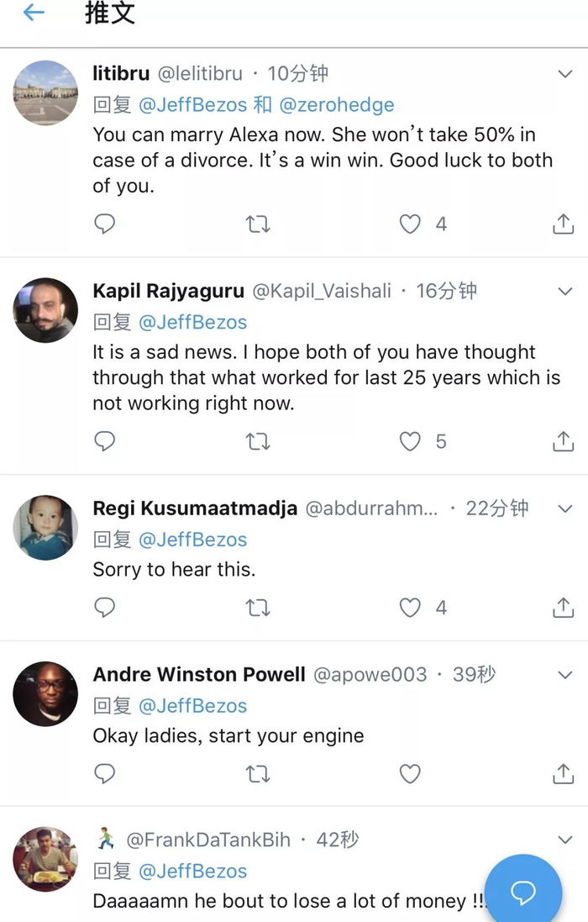
Task: Open Andre Winston Powell's profile name
Action: (199, 674)
